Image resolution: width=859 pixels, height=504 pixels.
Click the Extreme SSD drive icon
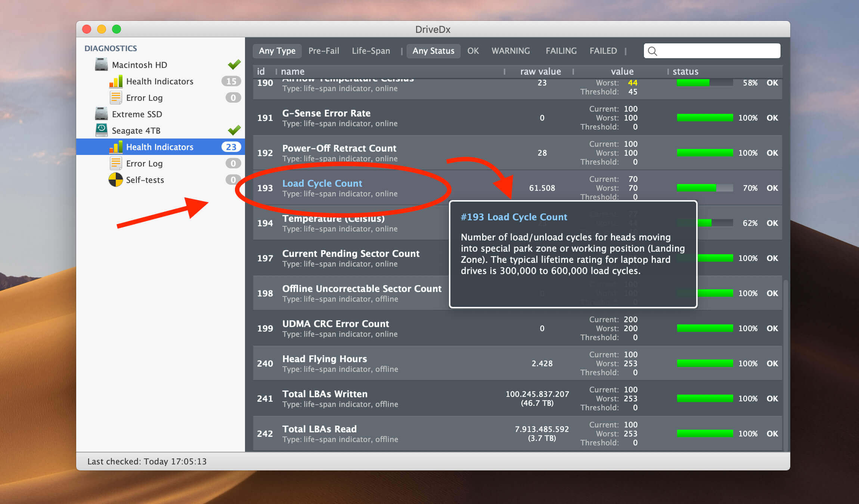click(101, 114)
